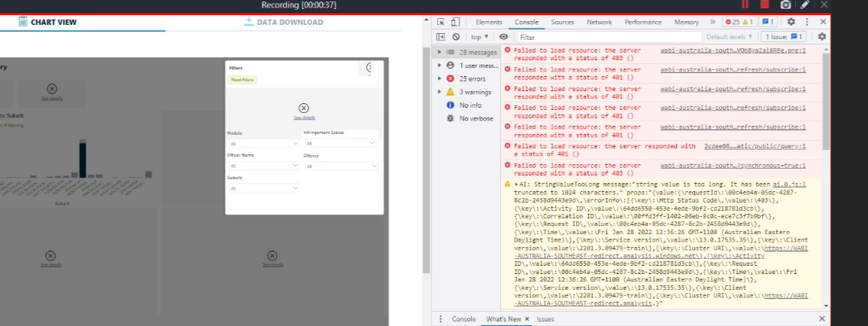Pause the screen recording
Screen dimensions: 868x326
[745, 5]
